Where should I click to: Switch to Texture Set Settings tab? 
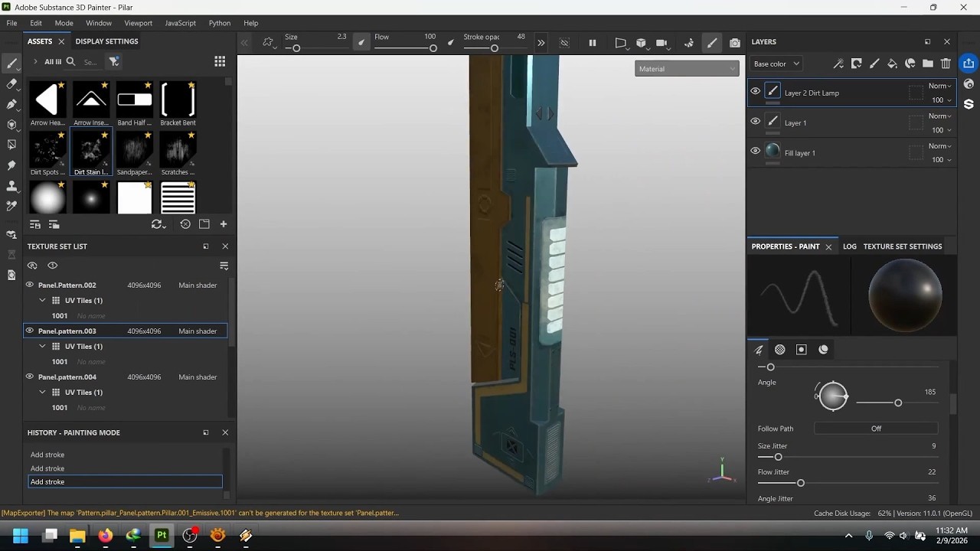903,246
